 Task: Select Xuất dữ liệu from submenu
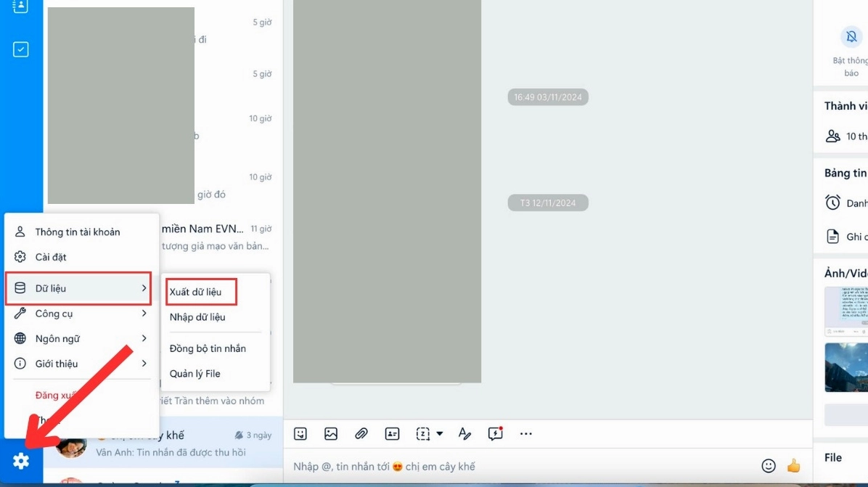pos(195,292)
